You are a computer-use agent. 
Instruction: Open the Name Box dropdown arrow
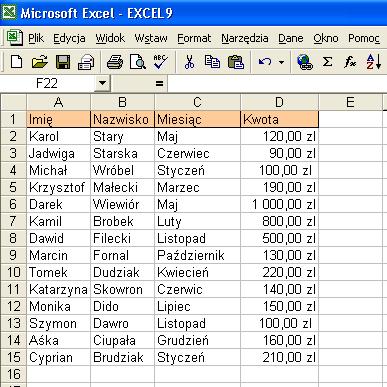[102, 83]
